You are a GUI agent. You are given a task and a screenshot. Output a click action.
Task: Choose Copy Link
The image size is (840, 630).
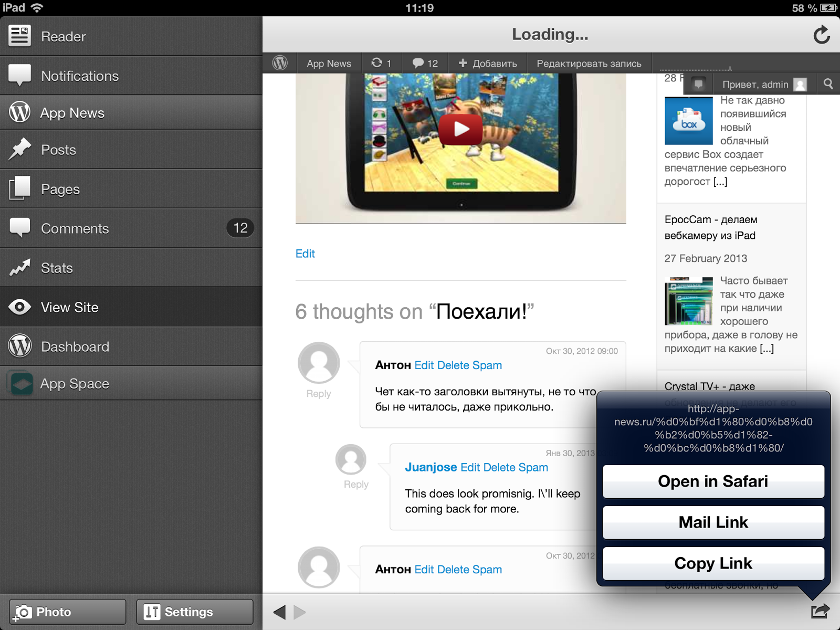click(x=713, y=563)
